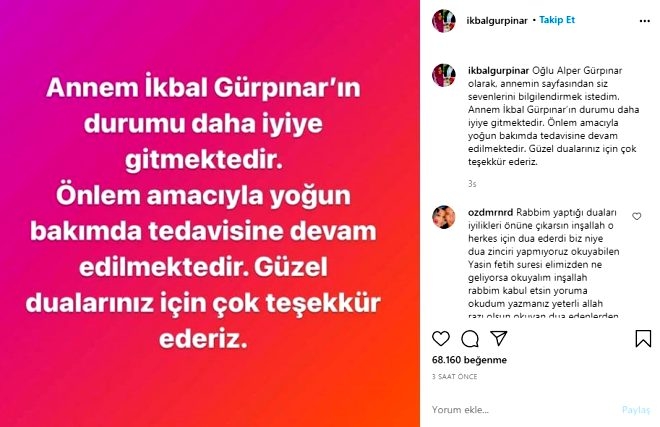
Task: Open the three-dot more options menu
Action: 644,21
